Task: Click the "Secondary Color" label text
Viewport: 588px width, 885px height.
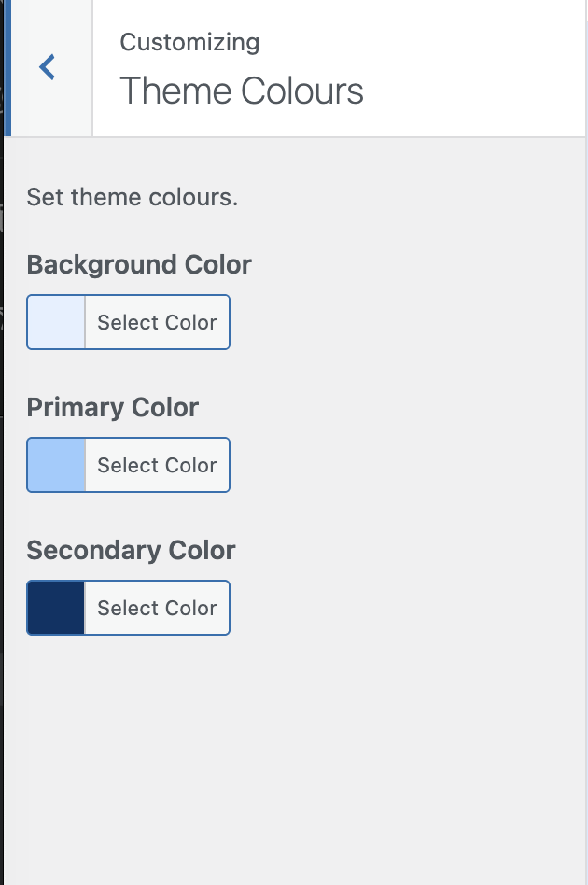Action: [131, 550]
